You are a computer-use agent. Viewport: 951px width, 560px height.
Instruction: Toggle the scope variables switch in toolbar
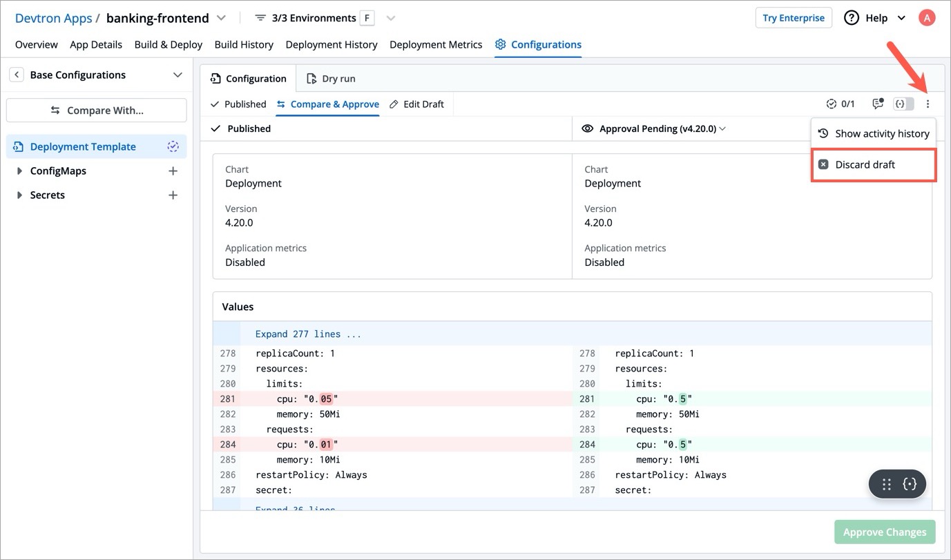coord(903,104)
